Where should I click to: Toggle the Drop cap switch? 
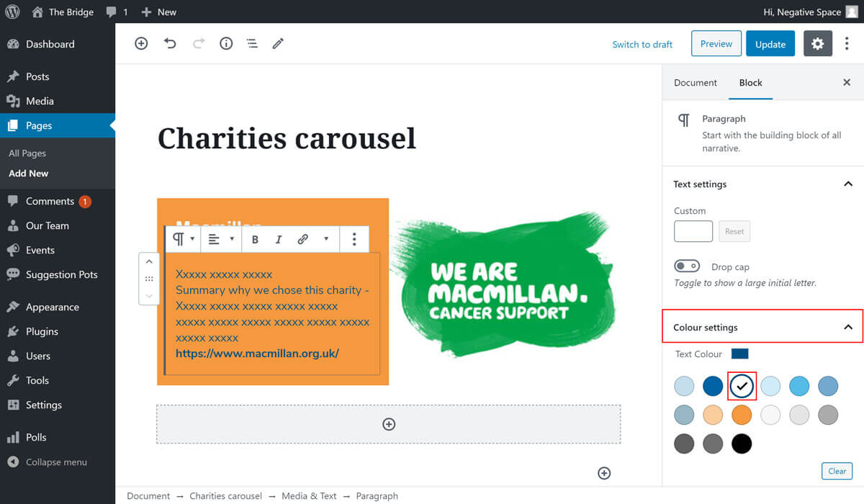tap(687, 266)
